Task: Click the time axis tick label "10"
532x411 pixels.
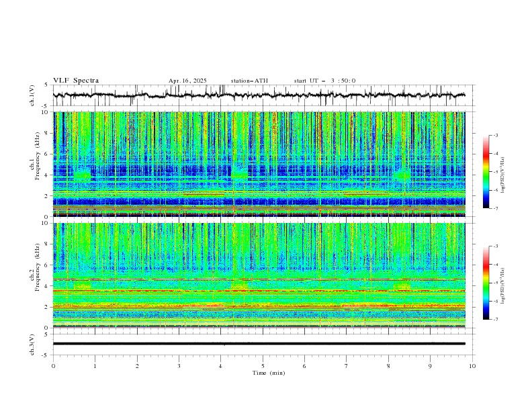Action: click(472, 366)
